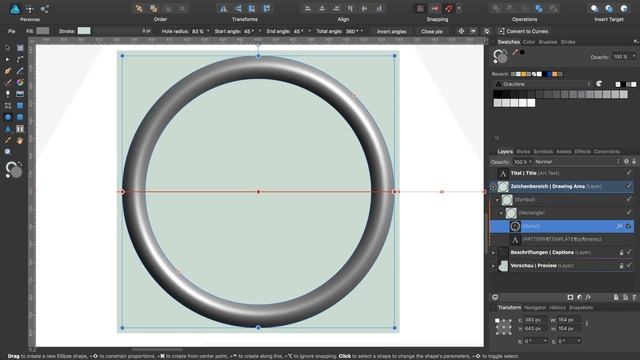Click the Rotate Left transform icon
640x360 pixels.
(252, 9)
